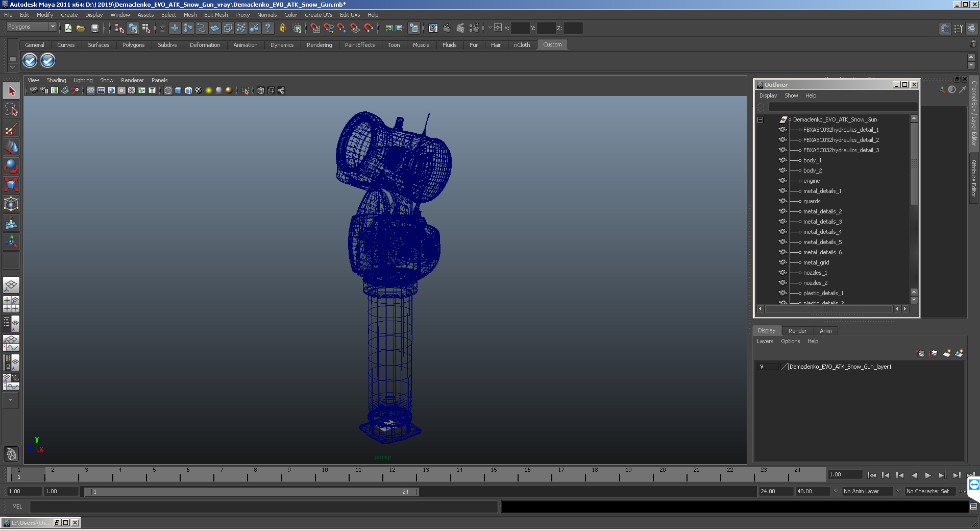Viewport: 980px width, 531px height.
Task: Toggle textured display checker icon
Action: point(199,90)
